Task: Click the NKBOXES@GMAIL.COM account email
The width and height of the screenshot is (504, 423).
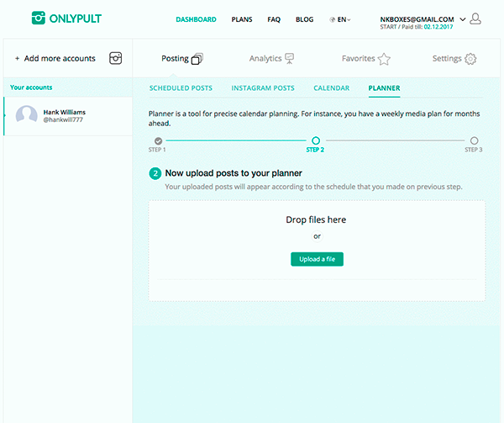Action: click(x=417, y=19)
